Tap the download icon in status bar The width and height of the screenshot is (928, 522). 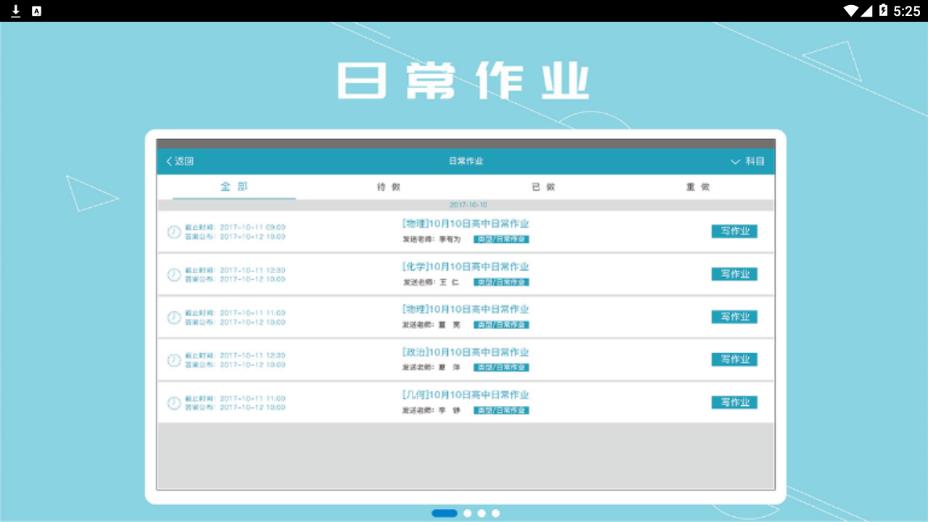[16, 11]
